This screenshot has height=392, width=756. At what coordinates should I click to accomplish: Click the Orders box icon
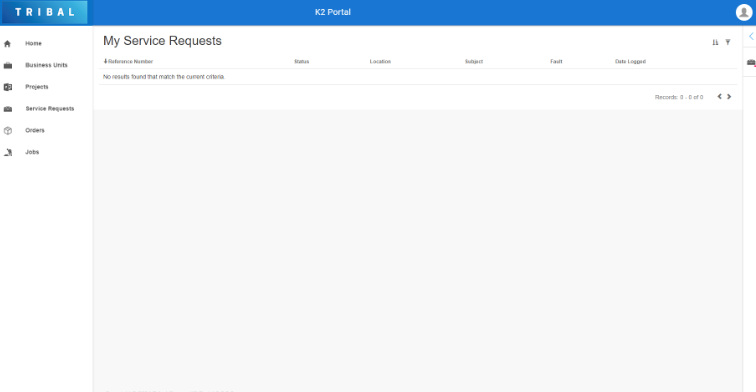point(8,131)
